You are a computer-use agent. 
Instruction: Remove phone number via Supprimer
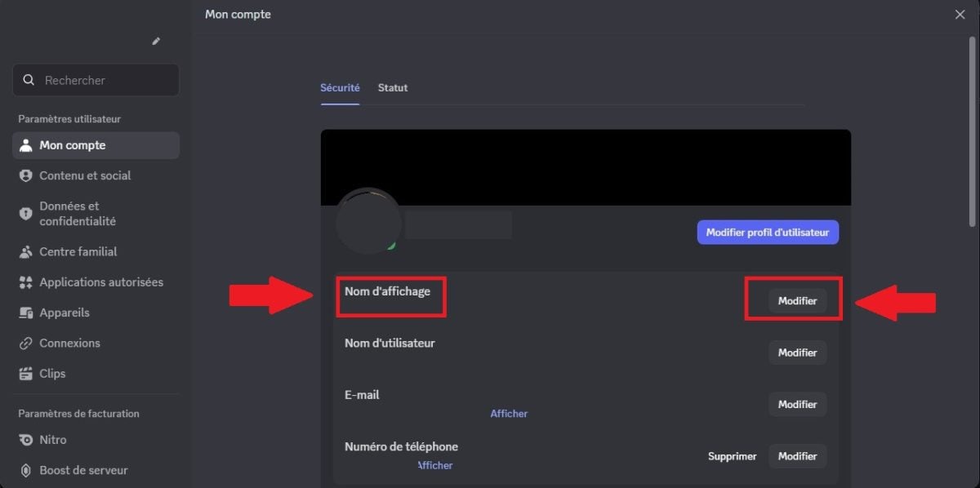point(732,456)
